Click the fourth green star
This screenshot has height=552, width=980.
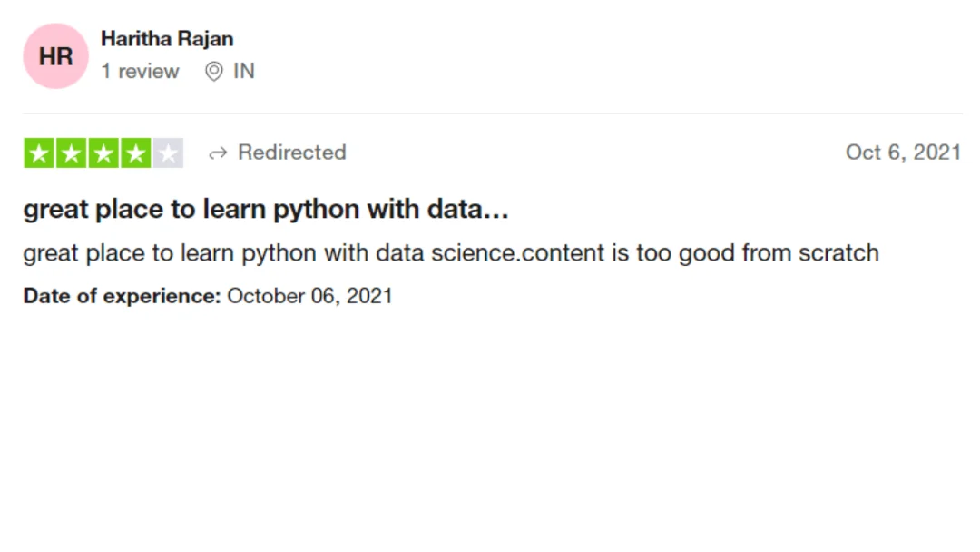135,153
